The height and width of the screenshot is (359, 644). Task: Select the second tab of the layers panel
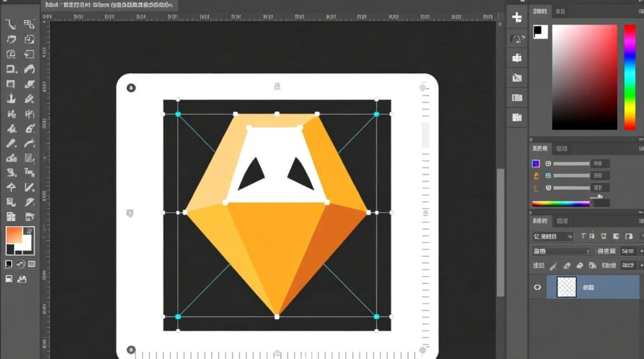(562, 221)
